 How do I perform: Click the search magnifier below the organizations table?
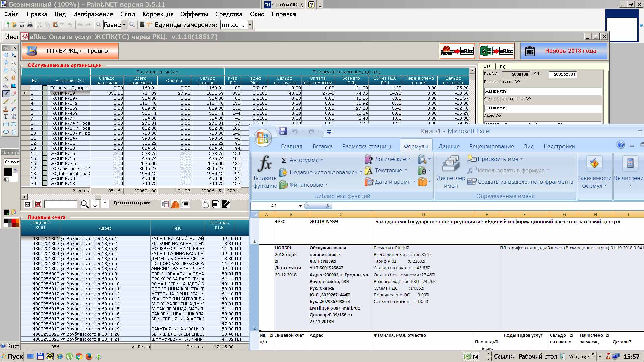[x=85, y=204]
